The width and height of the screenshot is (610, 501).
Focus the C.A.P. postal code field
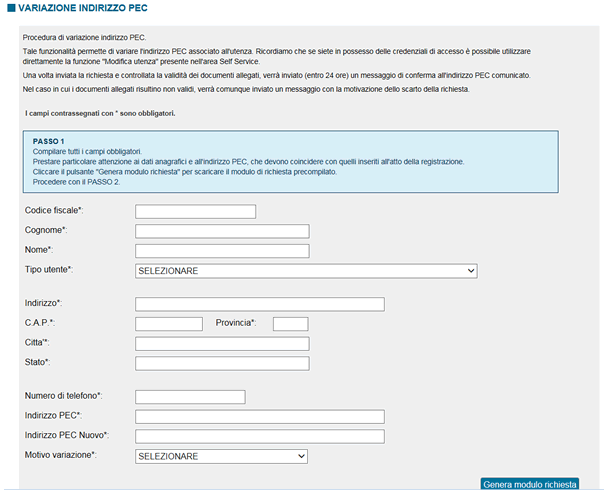click(x=169, y=324)
